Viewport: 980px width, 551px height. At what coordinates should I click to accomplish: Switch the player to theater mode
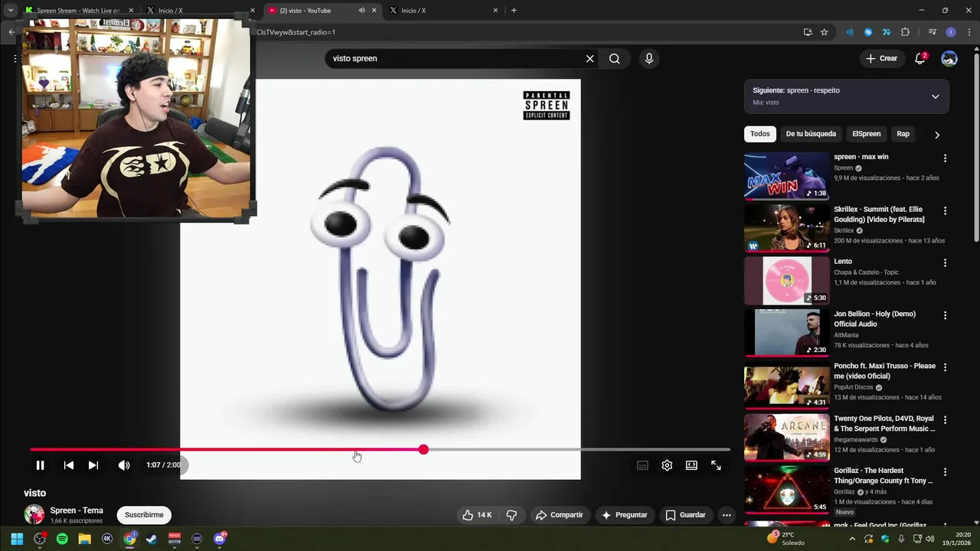(691, 465)
